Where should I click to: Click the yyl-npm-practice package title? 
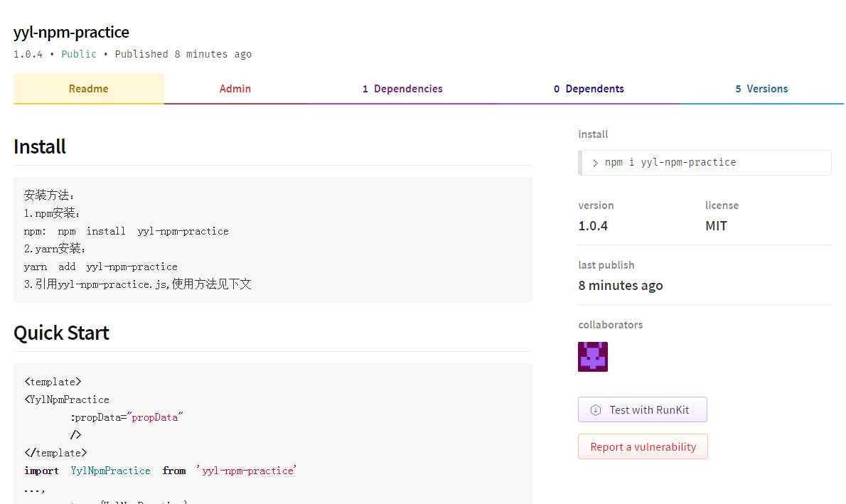[71, 33]
